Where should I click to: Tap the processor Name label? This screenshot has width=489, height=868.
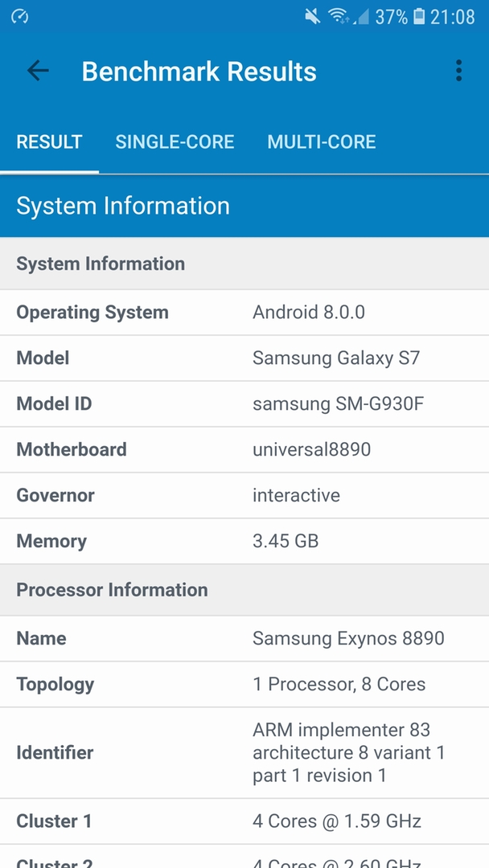pos(41,638)
